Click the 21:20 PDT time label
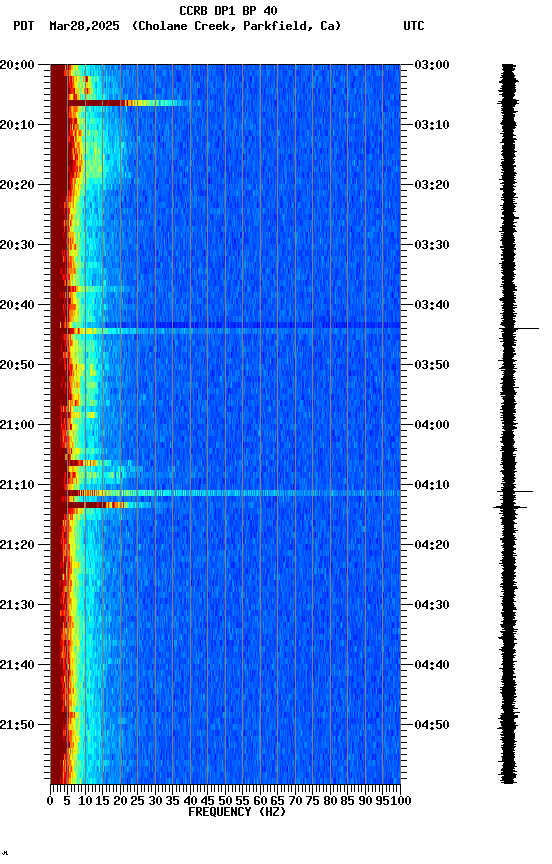The height and width of the screenshot is (864, 552). coord(17,546)
